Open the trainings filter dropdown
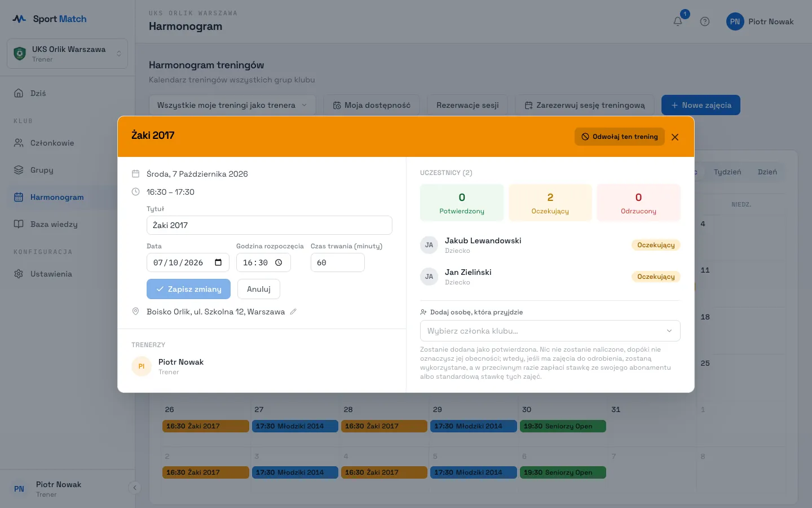Screen dimensions: 812x508 click(232, 105)
